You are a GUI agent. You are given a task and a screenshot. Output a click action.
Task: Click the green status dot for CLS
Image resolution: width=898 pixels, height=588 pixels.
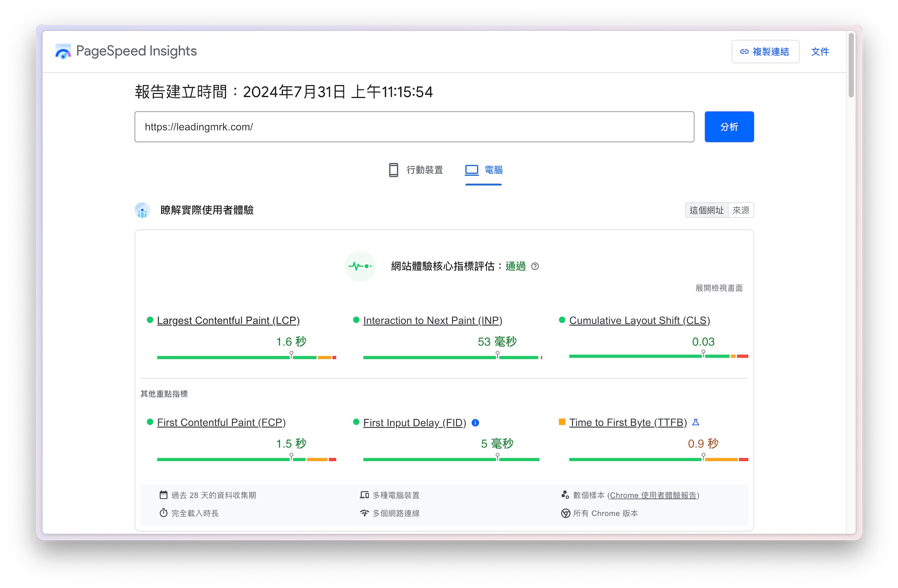[562, 320]
